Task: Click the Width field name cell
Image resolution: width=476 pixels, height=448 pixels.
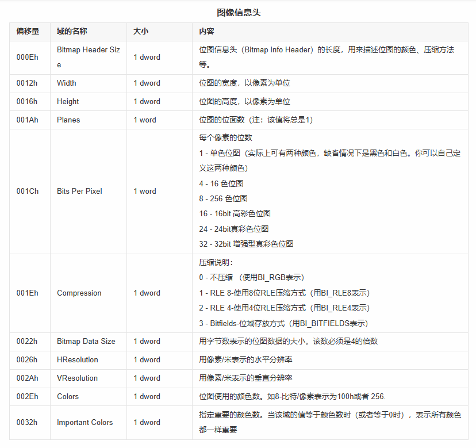Action: (66, 83)
